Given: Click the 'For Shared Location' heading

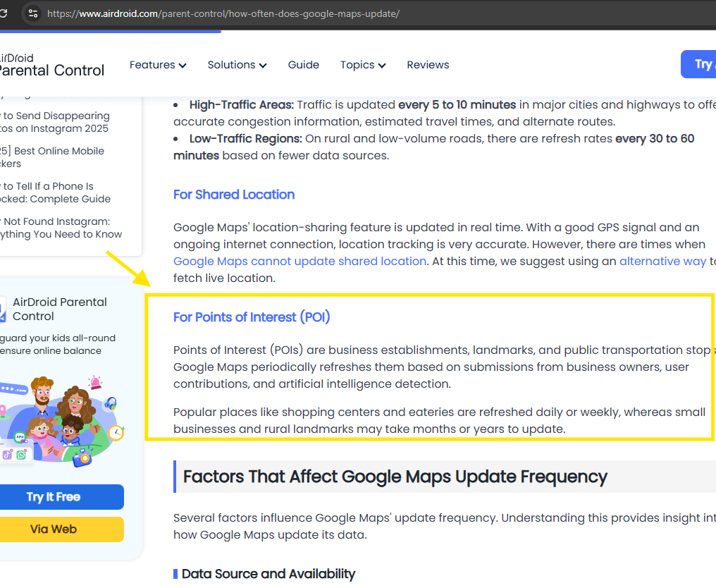Looking at the screenshot, I should tap(234, 195).
